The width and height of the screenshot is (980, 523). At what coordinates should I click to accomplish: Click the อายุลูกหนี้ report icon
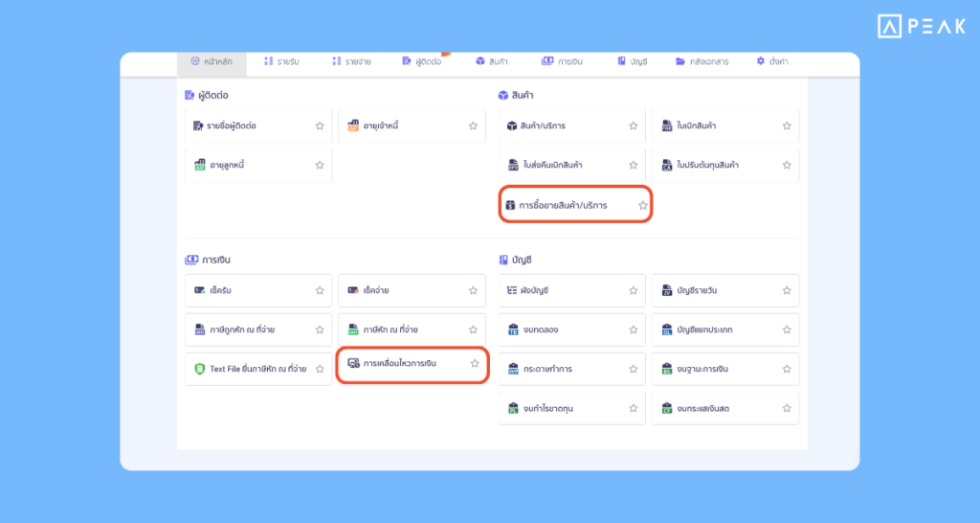pos(199,165)
